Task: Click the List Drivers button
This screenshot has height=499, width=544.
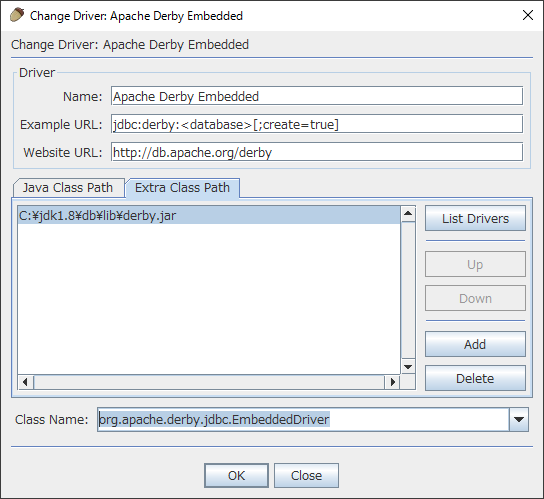Action: (475, 219)
